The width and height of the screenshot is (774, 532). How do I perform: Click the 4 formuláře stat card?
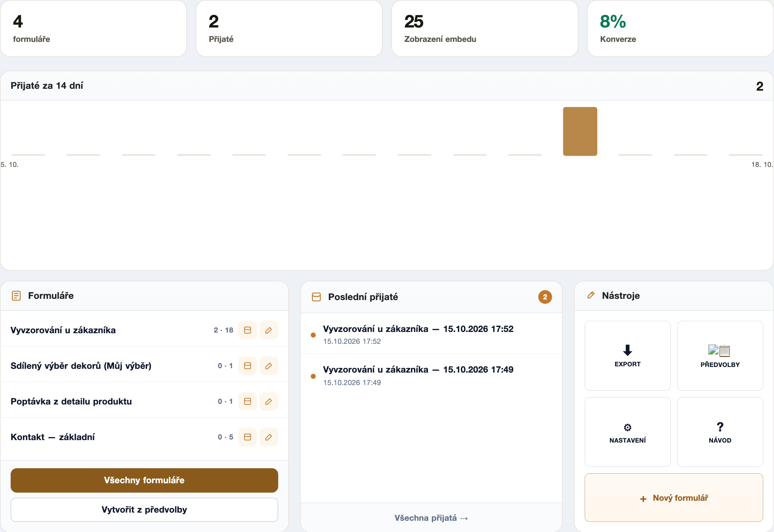[93, 28]
